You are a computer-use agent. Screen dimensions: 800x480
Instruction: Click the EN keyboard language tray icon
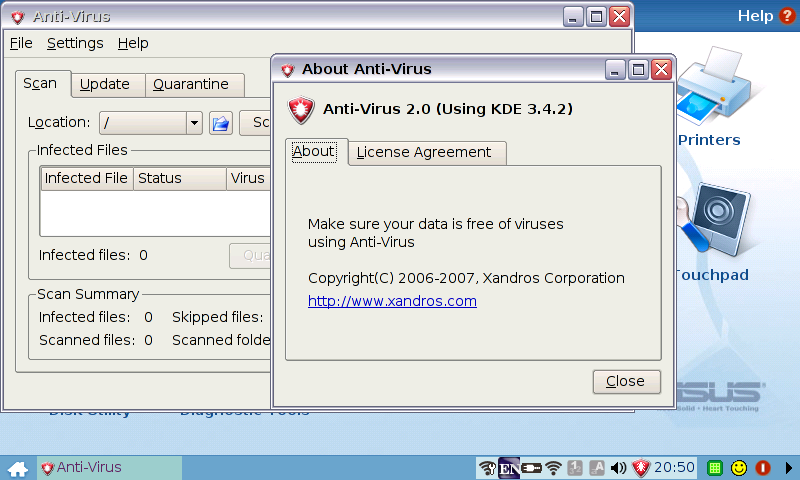509,468
